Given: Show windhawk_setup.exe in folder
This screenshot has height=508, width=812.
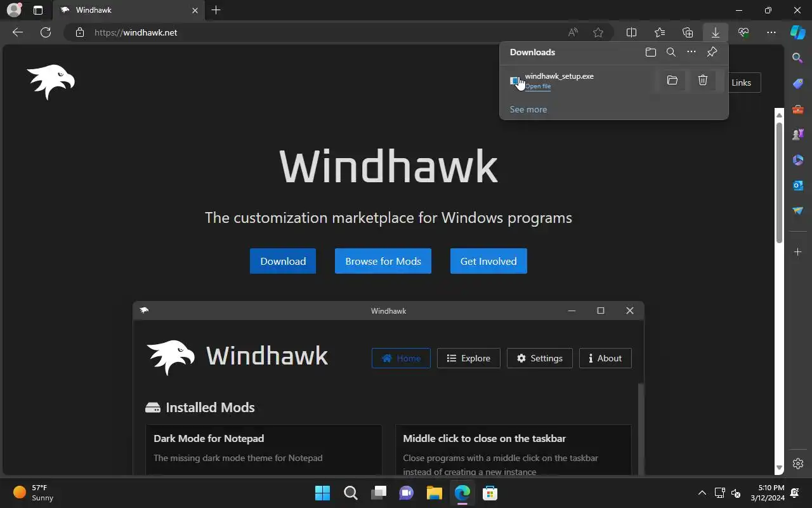Looking at the screenshot, I should 672,80.
